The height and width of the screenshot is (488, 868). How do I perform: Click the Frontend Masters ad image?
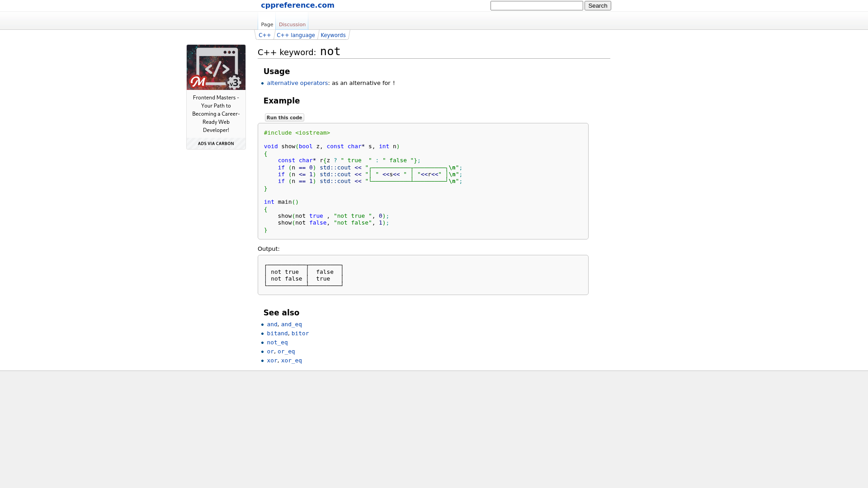tap(216, 67)
